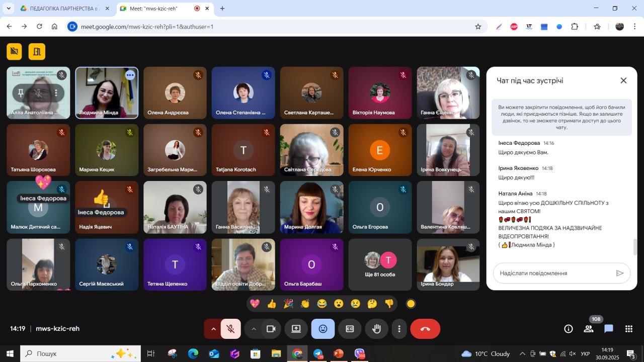The height and width of the screenshot is (362, 644).
Task: Raise hand using the hand icon
Action: point(376,329)
